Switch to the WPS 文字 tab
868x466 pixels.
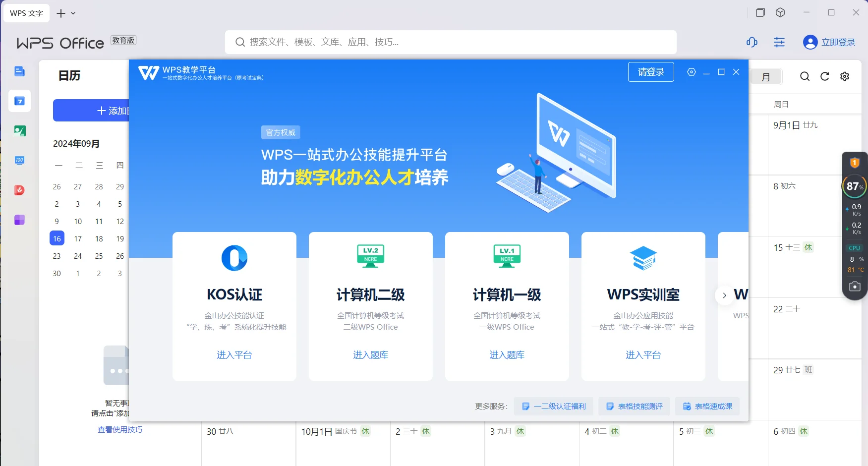(27, 13)
